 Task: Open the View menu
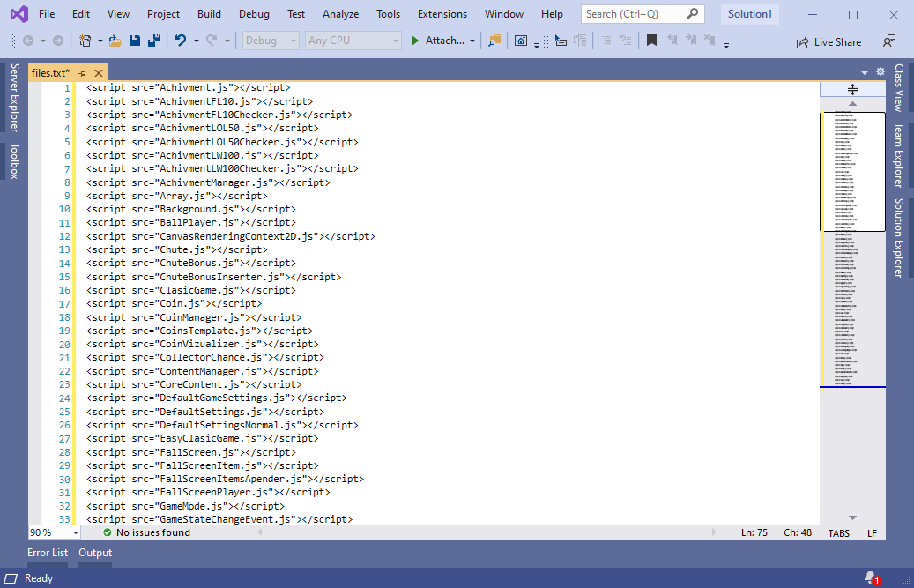click(x=118, y=14)
